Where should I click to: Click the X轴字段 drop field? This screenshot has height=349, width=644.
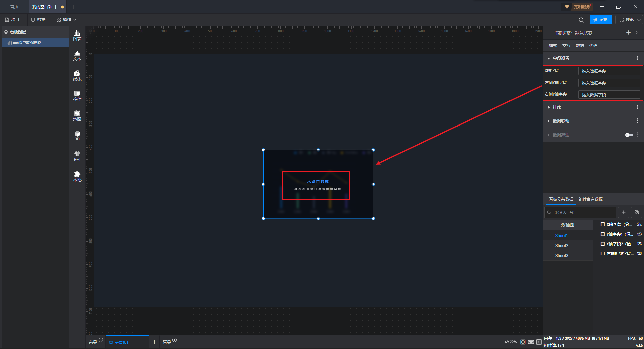point(609,71)
